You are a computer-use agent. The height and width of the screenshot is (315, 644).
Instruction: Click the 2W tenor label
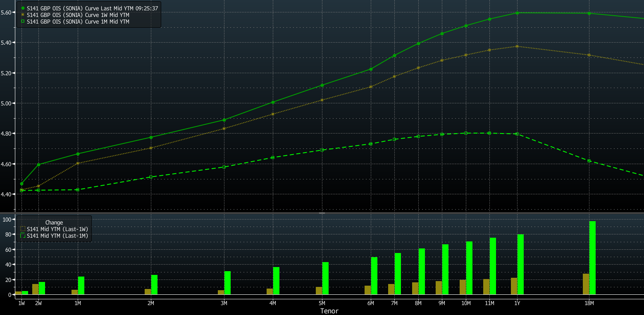point(38,303)
